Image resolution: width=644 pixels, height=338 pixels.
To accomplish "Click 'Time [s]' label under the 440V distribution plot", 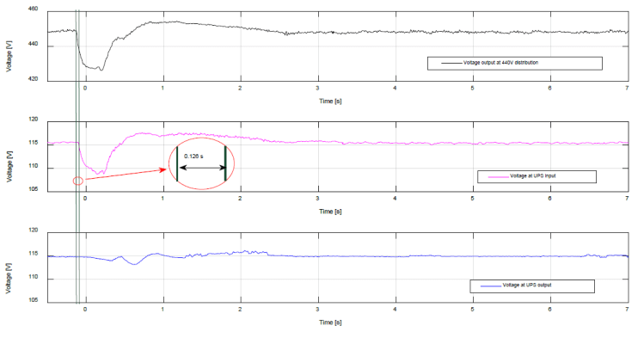I will tap(331, 101).
